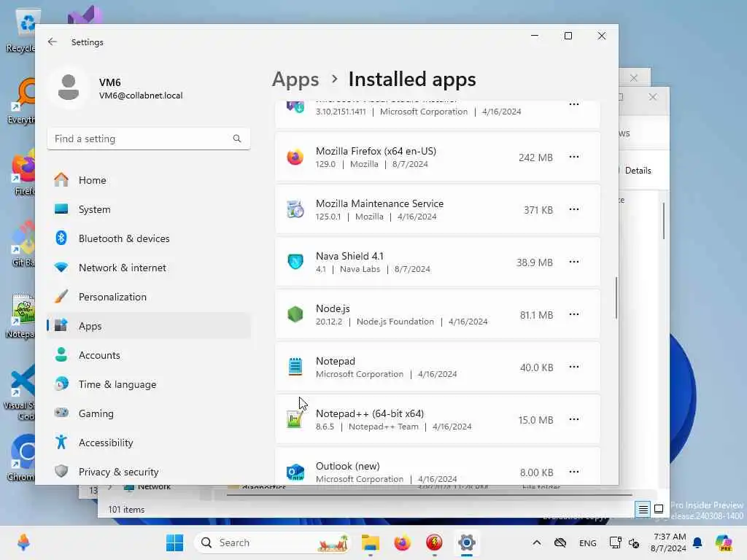Click the Notepad++ (64-bit x64) name
This screenshot has height=560, width=747.
[x=370, y=413]
